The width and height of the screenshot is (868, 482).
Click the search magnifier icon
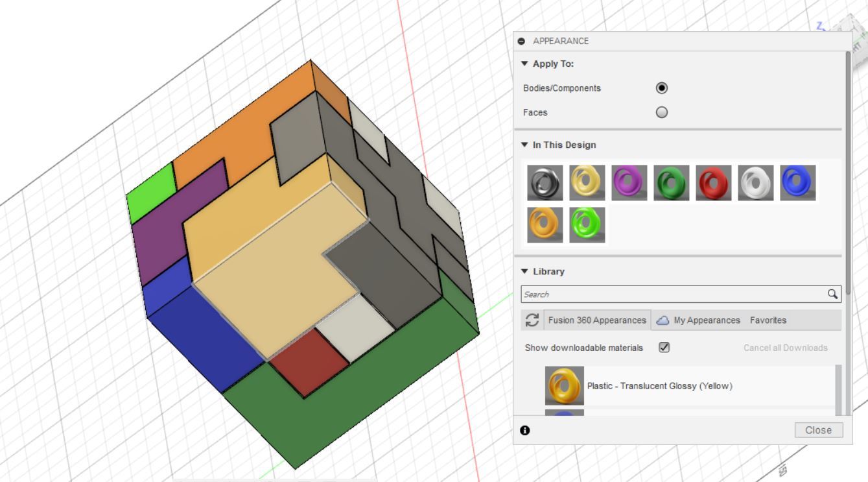(x=833, y=294)
